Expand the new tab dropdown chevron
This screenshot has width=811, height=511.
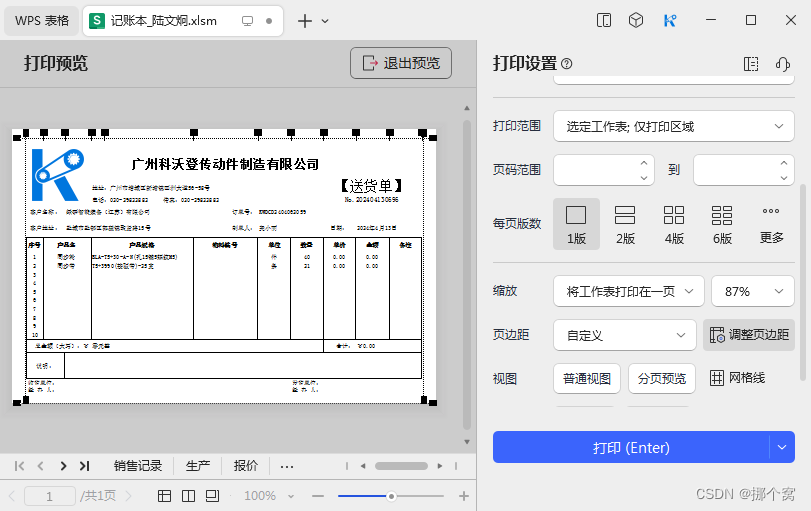(x=325, y=21)
